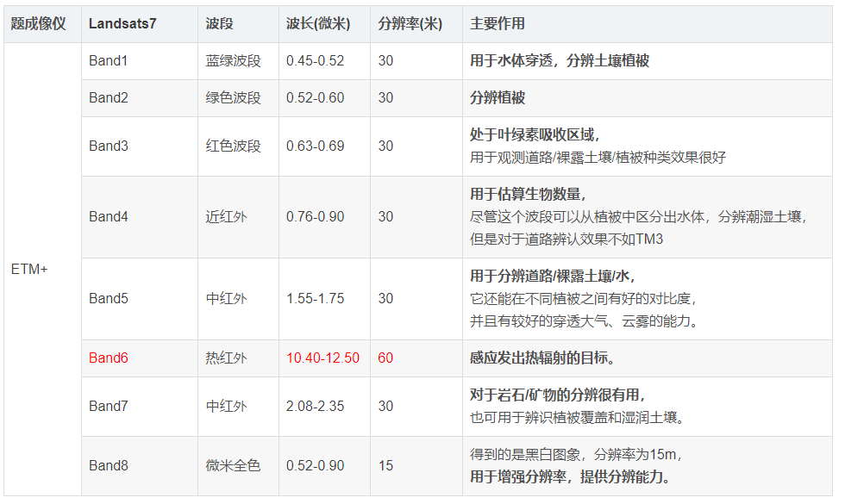
Task: Click the 感应发出热辐射的目标 description
Action: [542, 358]
